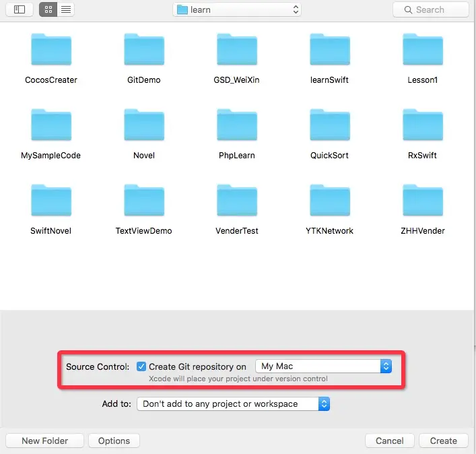Click the GSD_WeiXin folder name

[x=236, y=80]
